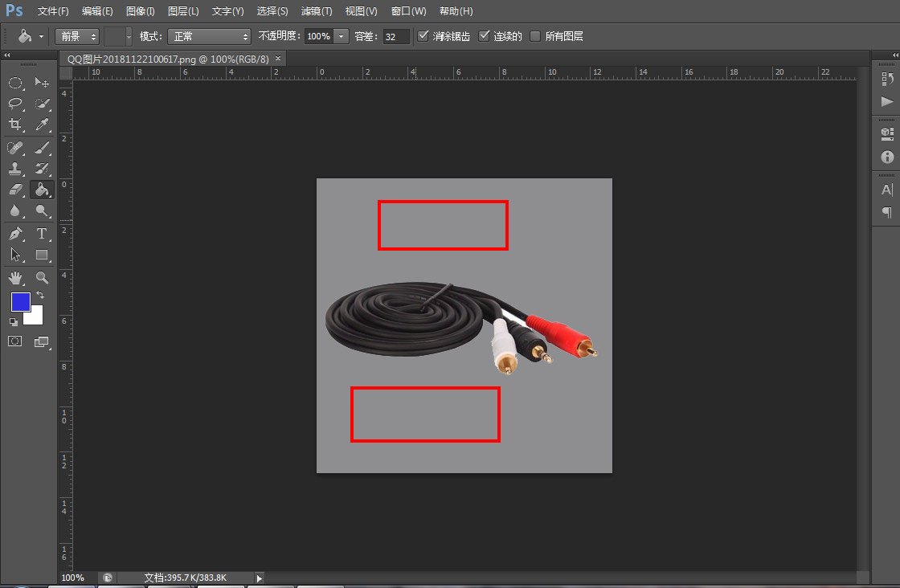Open the 模式 blend mode dropdown

[209, 36]
